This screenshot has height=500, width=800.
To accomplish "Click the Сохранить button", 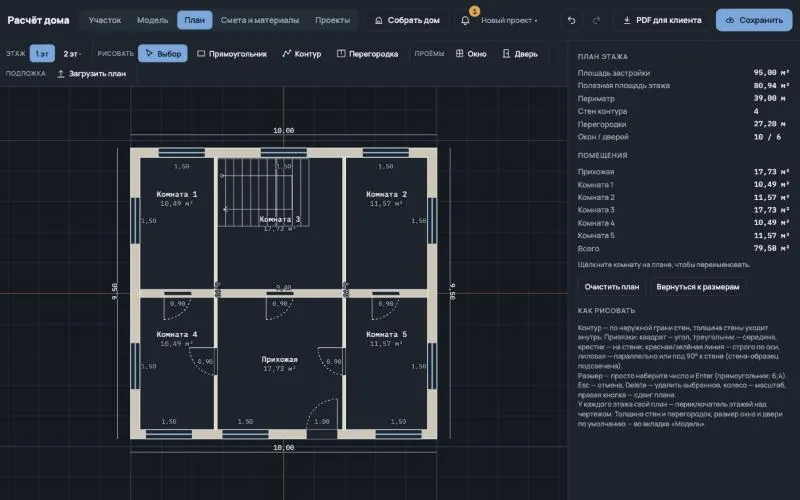I will [754, 20].
